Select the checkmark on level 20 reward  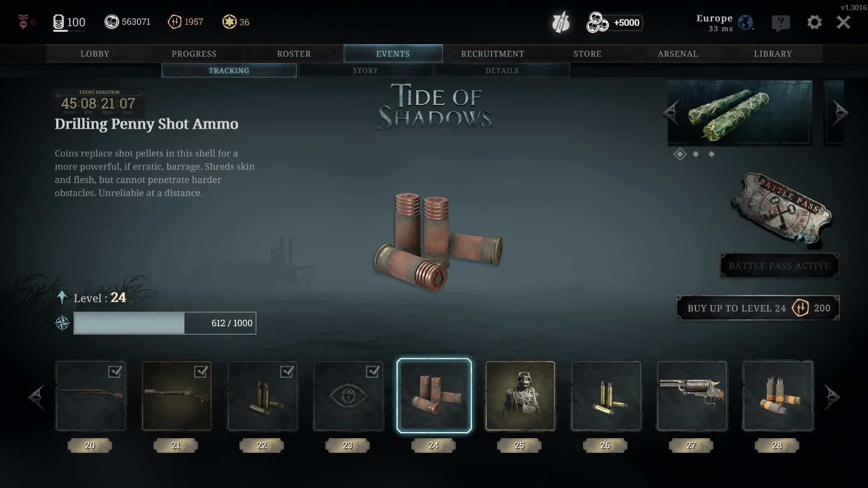click(115, 371)
